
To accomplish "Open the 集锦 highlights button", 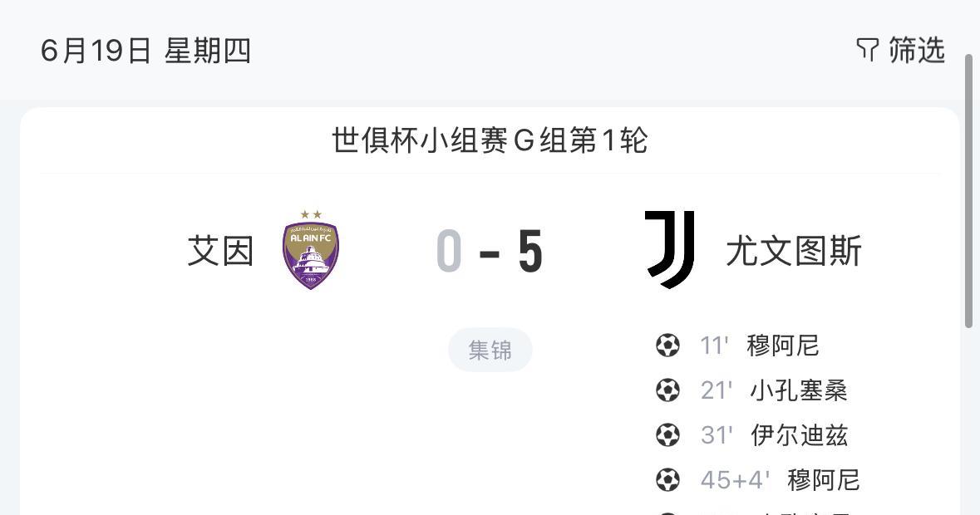I will click(490, 350).
